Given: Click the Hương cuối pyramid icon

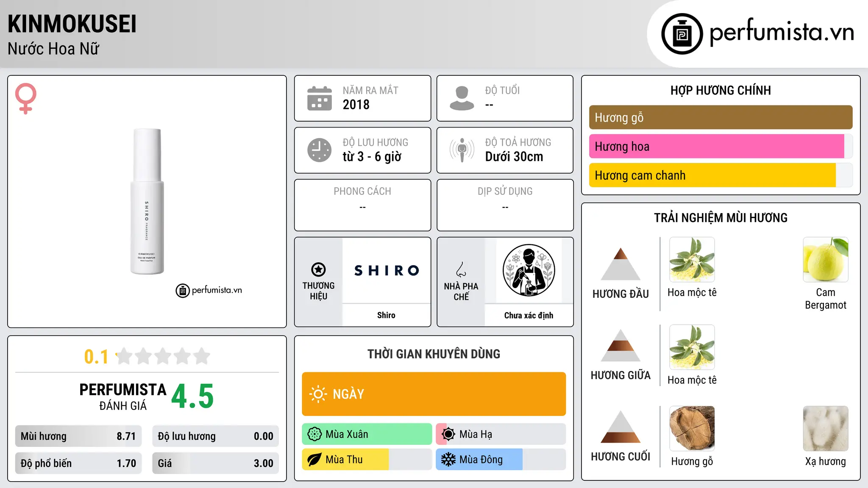Looking at the screenshot, I should tap(620, 427).
